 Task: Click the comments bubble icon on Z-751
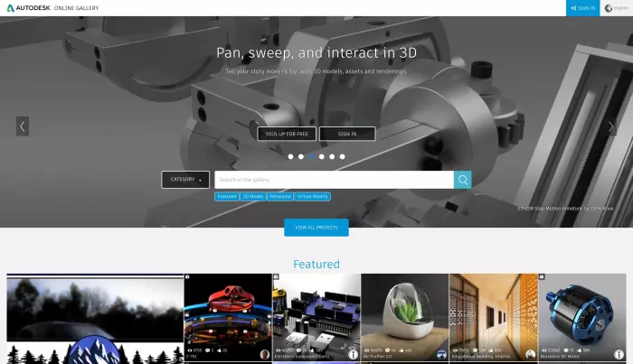coord(207,350)
